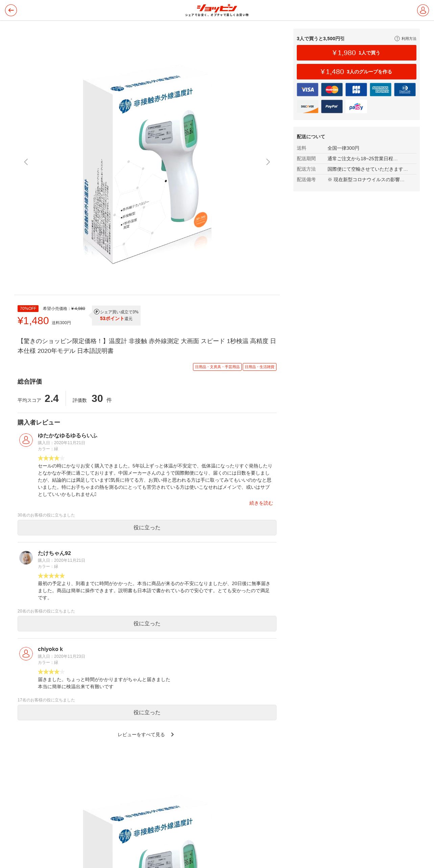Screen dimensions: 434x868
Task: Create a 3-person group for ¥1,480
Action: 357,72
